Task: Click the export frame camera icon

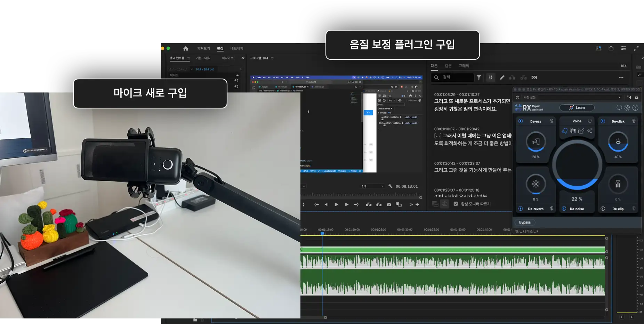Action: coord(389,205)
